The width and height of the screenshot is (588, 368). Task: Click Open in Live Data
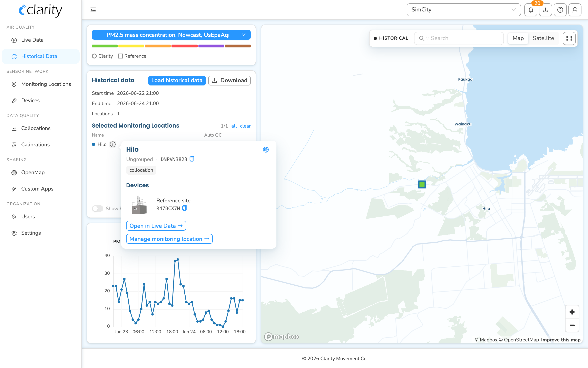156,226
